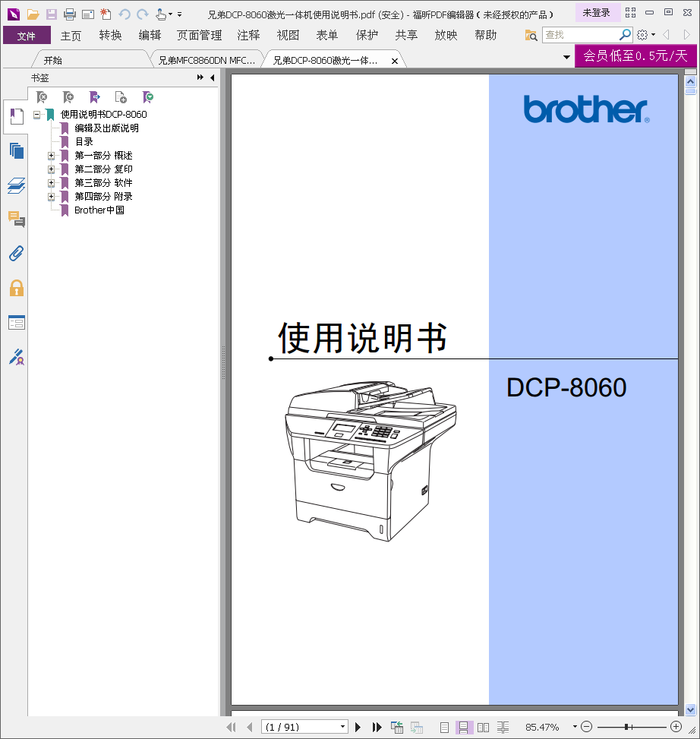Image resolution: width=700 pixels, height=739 pixels.
Task: Click the undo arrow icon
Action: (125, 14)
